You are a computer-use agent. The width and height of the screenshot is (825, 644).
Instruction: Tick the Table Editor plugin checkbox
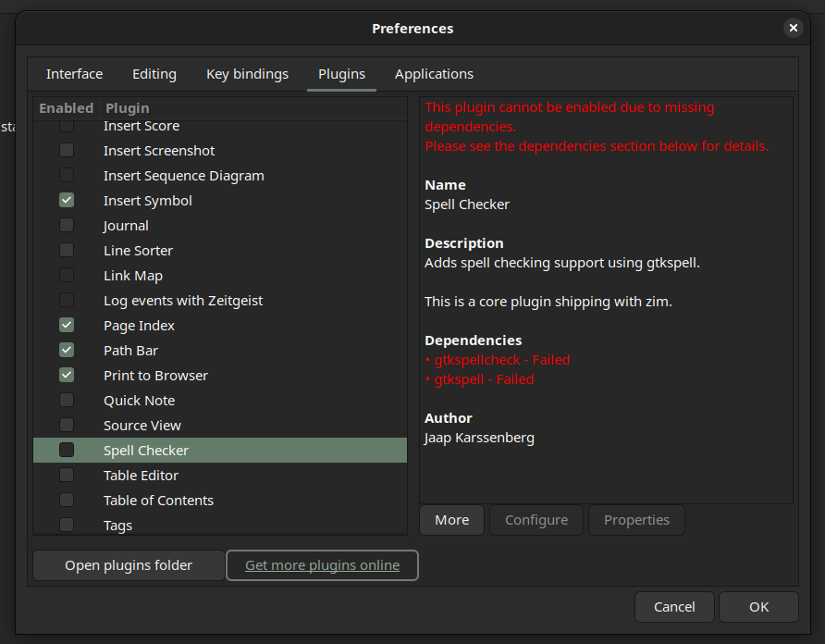[67, 476]
